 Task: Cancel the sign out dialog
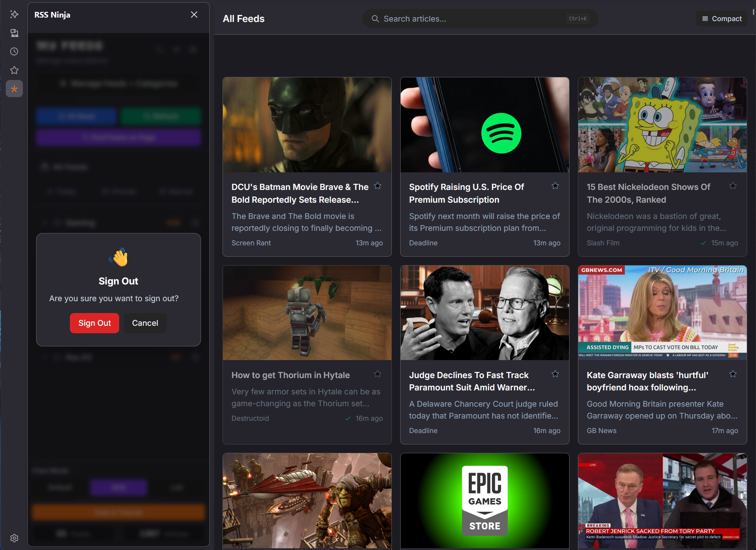[x=145, y=323]
